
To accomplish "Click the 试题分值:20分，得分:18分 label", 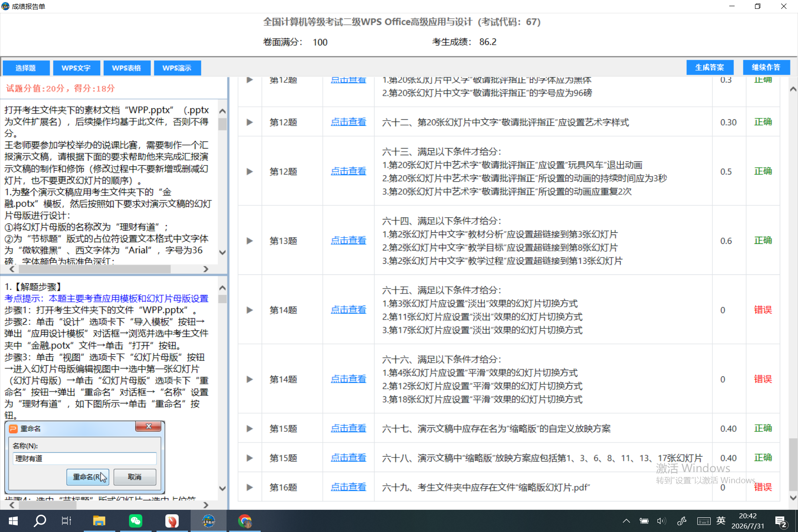I will [60, 88].
